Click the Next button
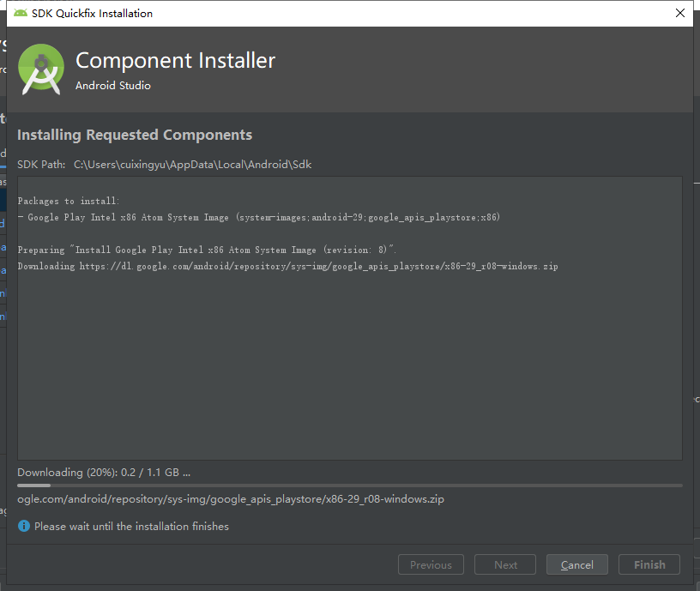700x591 pixels. (505, 564)
